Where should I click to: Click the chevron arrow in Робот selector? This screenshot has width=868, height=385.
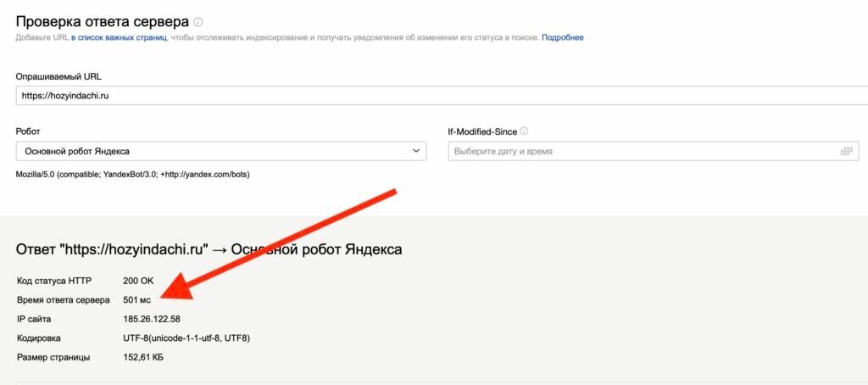(416, 151)
